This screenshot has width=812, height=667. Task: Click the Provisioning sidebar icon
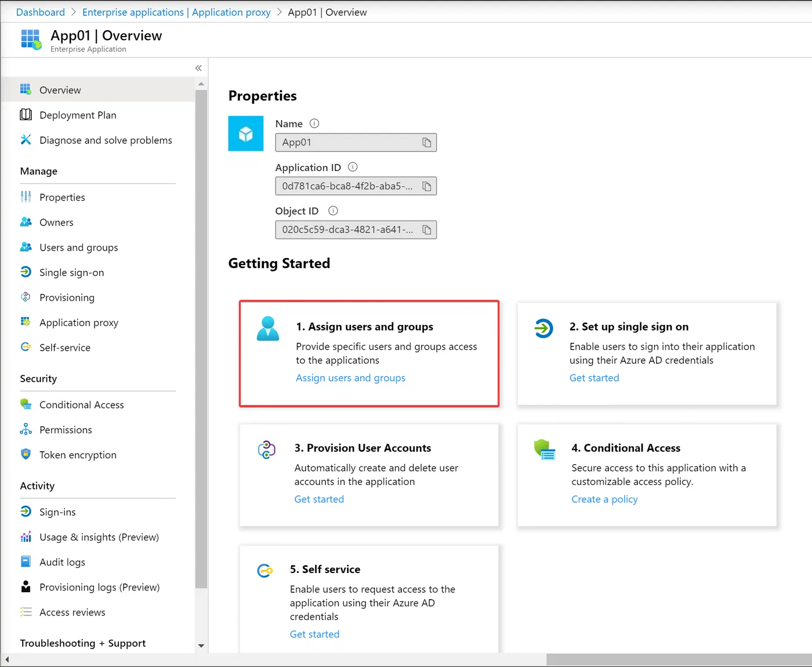[26, 297]
